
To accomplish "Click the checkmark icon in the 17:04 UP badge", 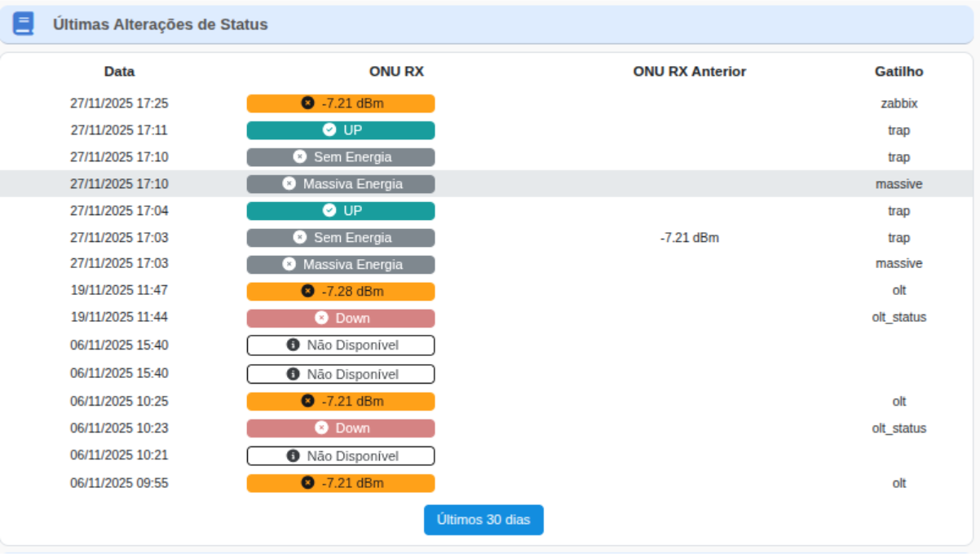I will pyautogui.click(x=329, y=211).
